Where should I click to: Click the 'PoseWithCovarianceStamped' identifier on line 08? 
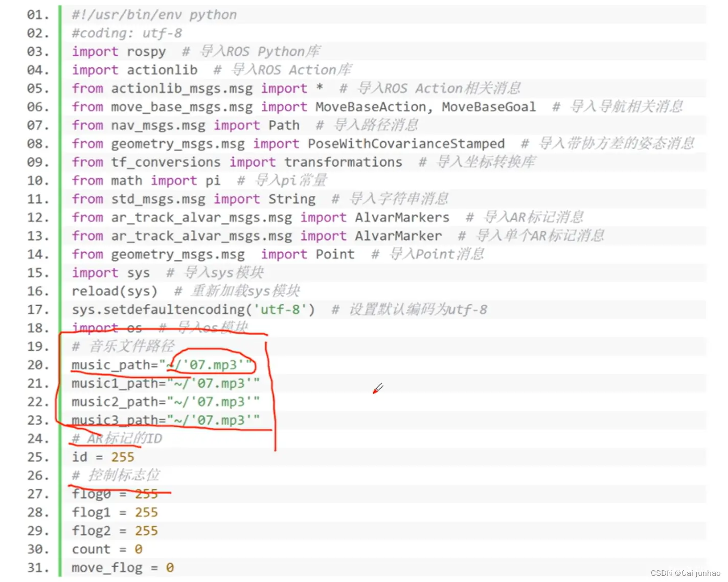pos(406,144)
